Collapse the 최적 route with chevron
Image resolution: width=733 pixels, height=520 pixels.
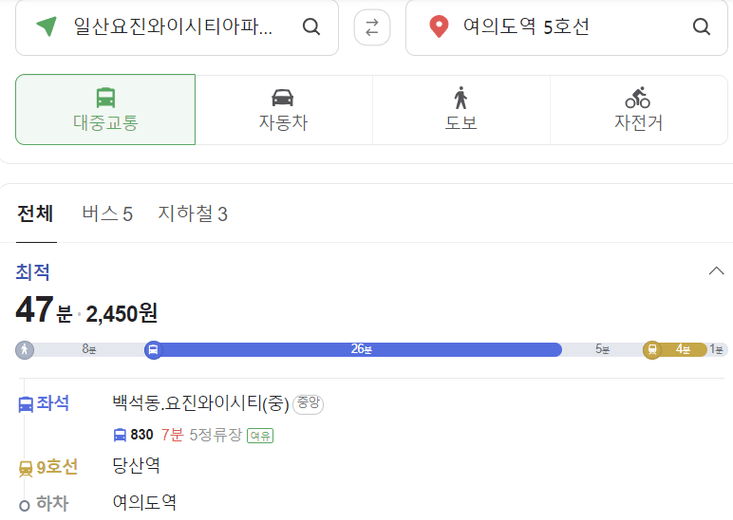point(716,271)
